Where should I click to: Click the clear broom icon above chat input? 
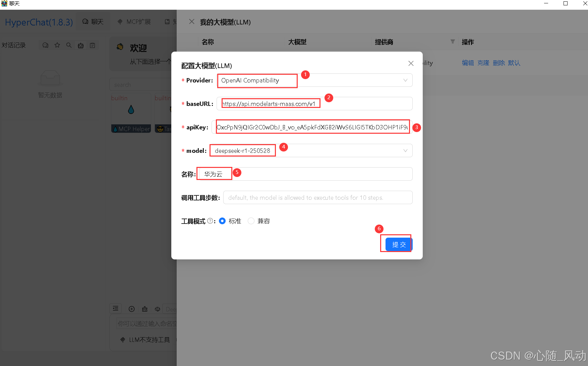(x=145, y=309)
